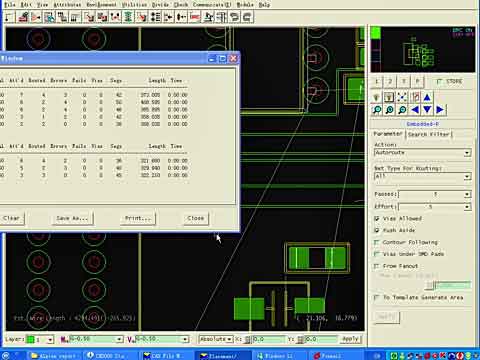Open the Effort dropdown
This screenshot has height=360, width=480.
[x=467, y=207]
